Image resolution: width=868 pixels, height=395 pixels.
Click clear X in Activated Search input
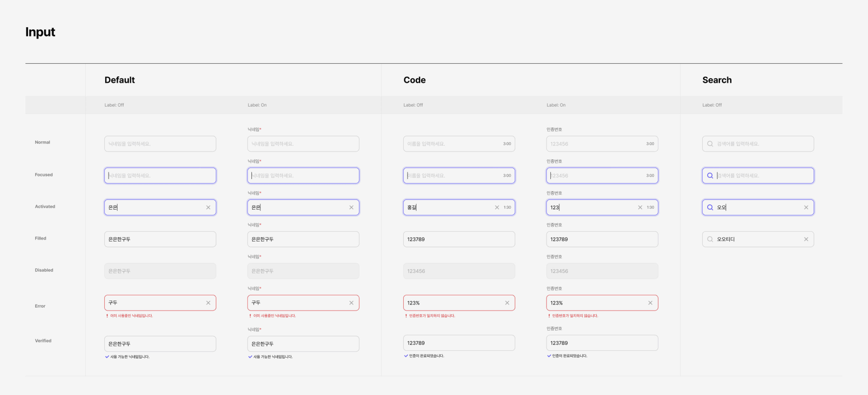806,207
